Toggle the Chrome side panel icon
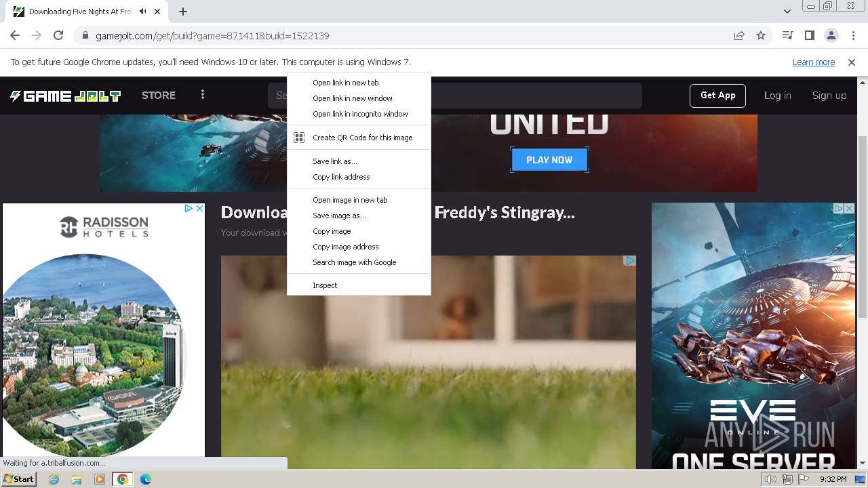Viewport: 868px width, 488px height. [x=809, y=35]
